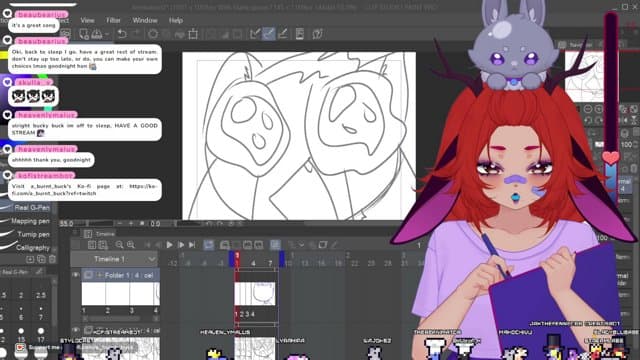Toggle Snap to Grid in the command bar
Screen dimensions: 640x360
pyautogui.click(x=282, y=34)
